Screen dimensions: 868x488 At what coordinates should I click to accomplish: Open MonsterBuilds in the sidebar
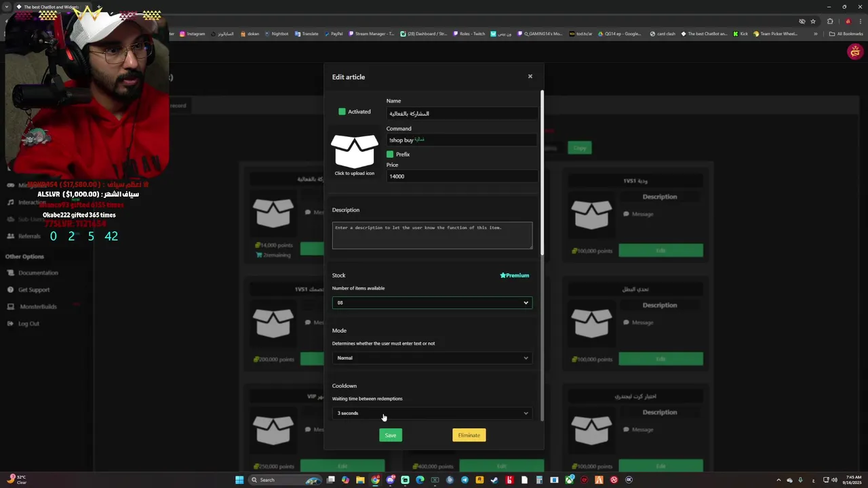(x=32, y=306)
